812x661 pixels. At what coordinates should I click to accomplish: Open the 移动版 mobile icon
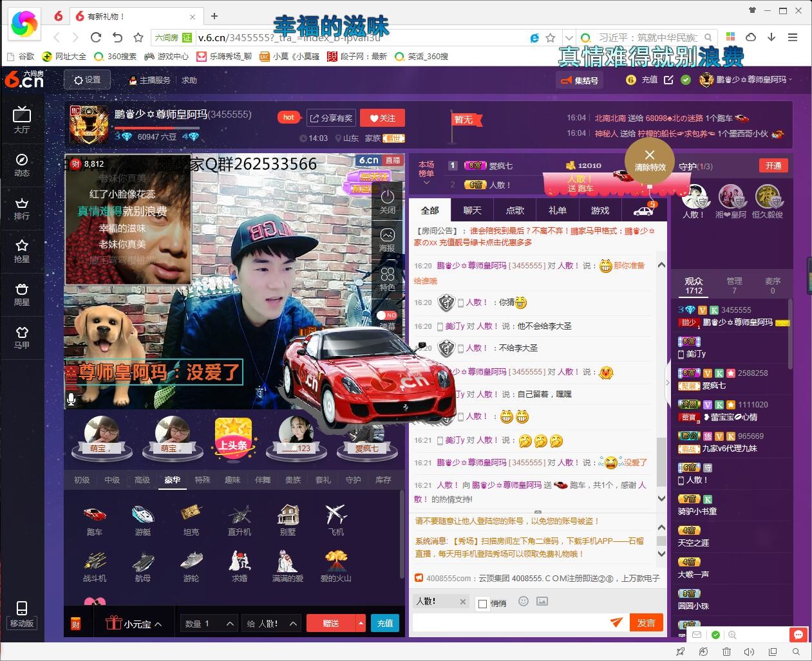pyautogui.click(x=22, y=614)
